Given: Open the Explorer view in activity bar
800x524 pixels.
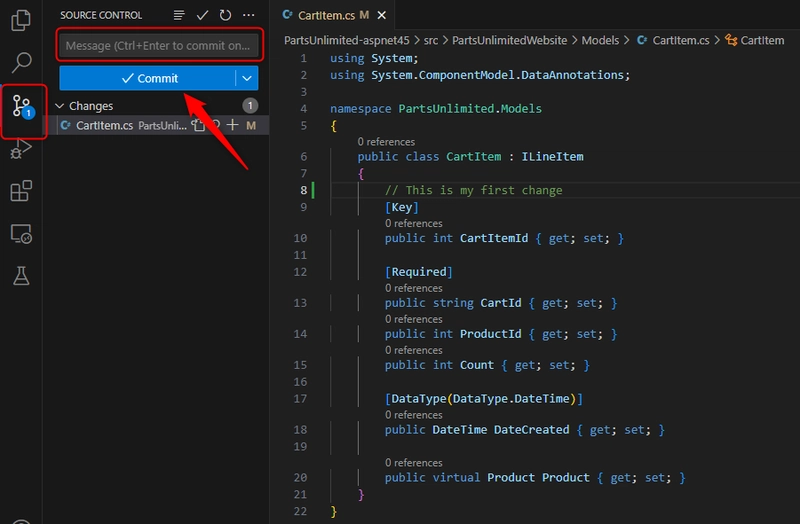Looking at the screenshot, I should [21, 20].
